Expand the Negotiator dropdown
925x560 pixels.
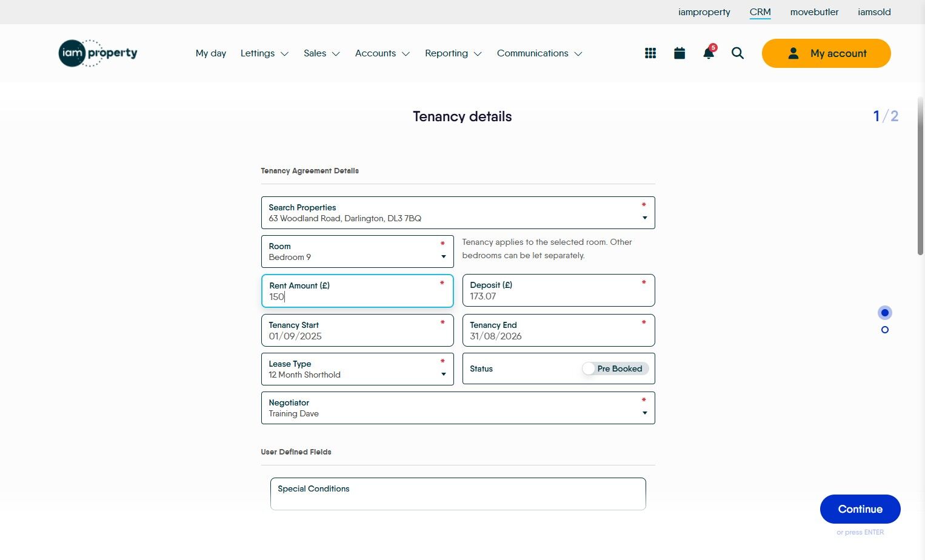(644, 413)
